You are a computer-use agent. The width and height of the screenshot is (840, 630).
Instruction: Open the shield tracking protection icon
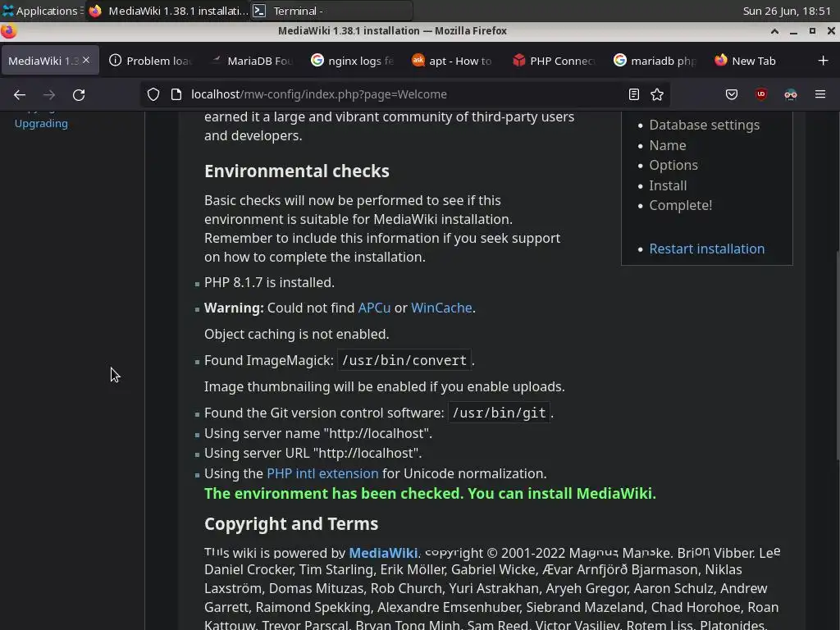pos(153,95)
